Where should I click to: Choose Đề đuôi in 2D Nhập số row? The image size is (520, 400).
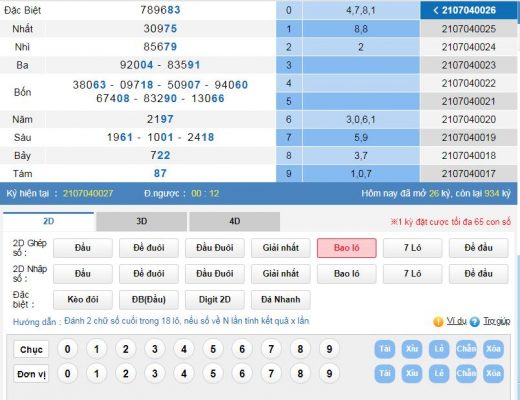point(149,274)
